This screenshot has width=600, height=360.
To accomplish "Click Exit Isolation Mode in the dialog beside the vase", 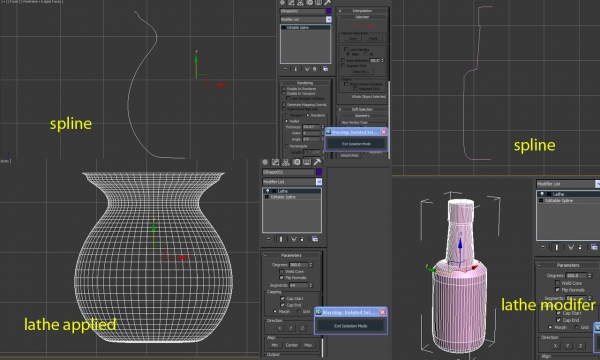I will pyautogui.click(x=351, y=326).
